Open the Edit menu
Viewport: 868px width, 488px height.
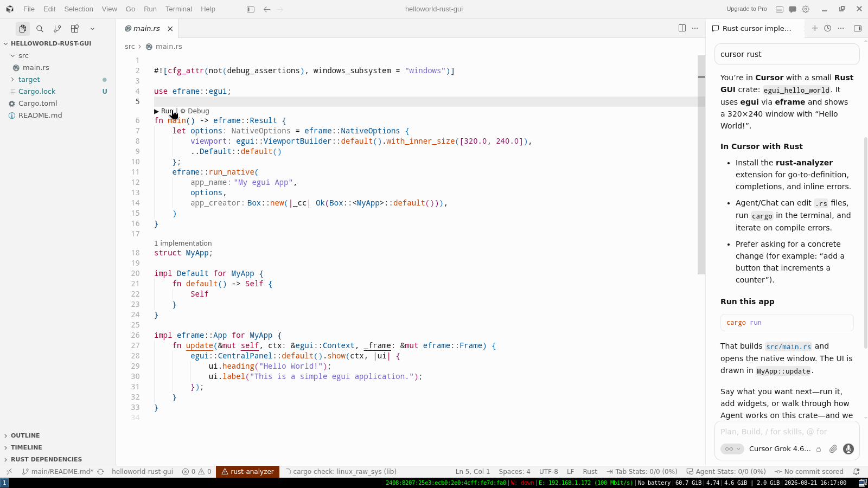pos(49,9)
